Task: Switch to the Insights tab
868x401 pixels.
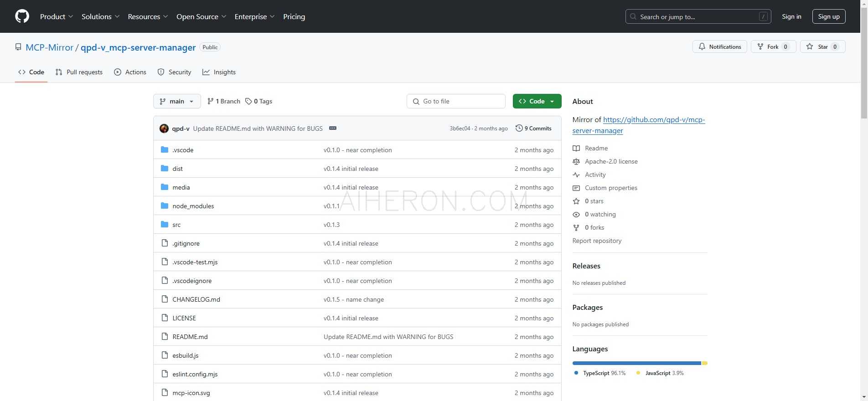Action: 219,72
